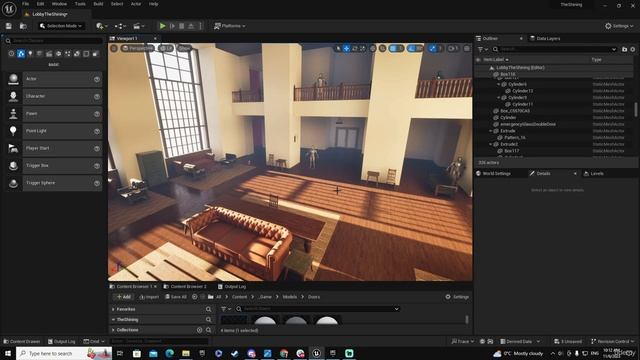Select the Point Light entry
Image resolution: width=640 pixels, height=360 pixels.
click(x=54, y=131)
